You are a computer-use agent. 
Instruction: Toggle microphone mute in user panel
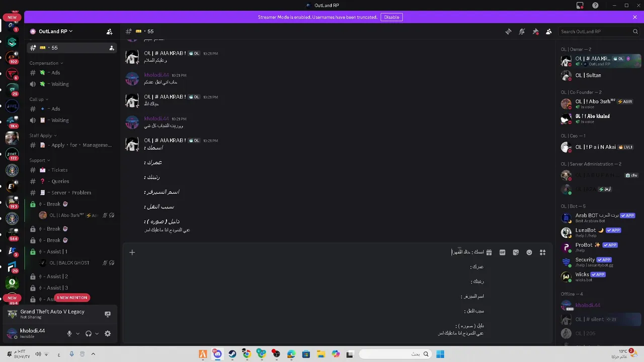70,333
